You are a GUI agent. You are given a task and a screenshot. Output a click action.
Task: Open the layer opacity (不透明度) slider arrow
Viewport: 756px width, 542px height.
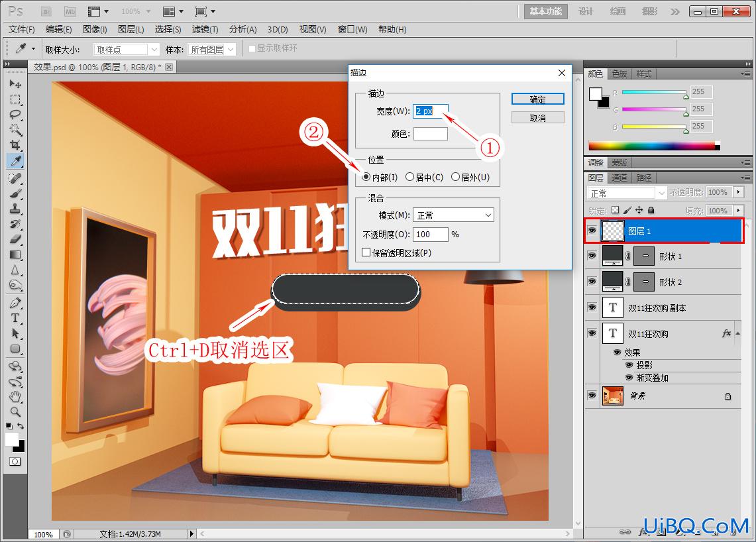(738, 192)
